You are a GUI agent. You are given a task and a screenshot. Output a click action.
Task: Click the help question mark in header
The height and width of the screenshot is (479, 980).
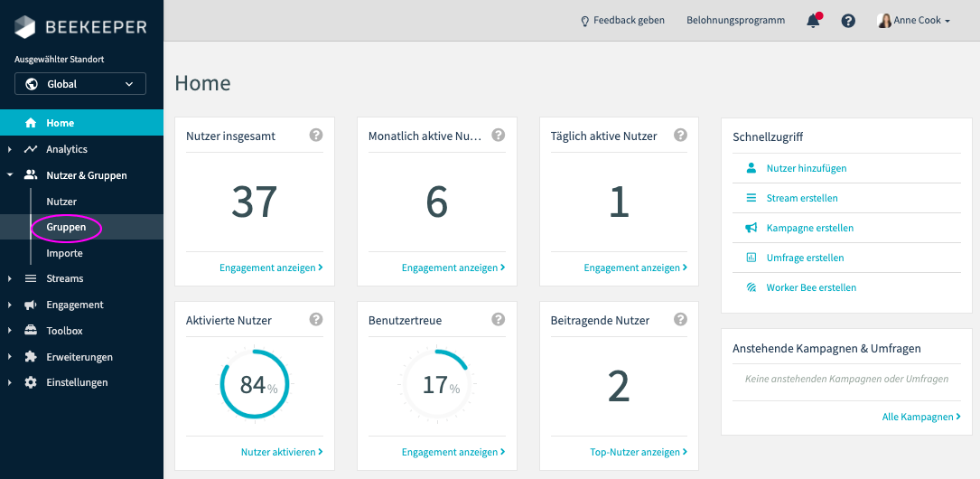click(x=848, y=21)
